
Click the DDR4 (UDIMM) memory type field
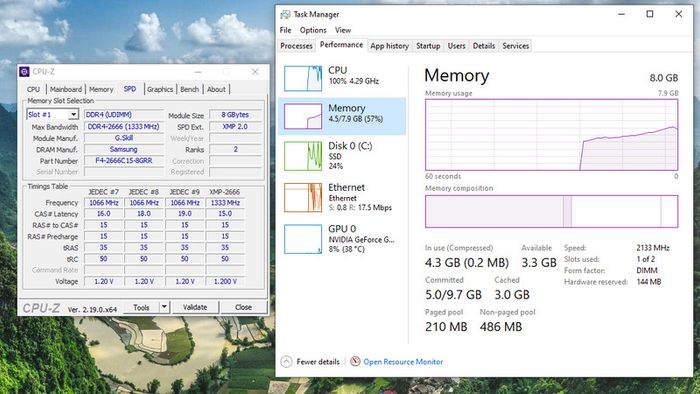[123, 115]
